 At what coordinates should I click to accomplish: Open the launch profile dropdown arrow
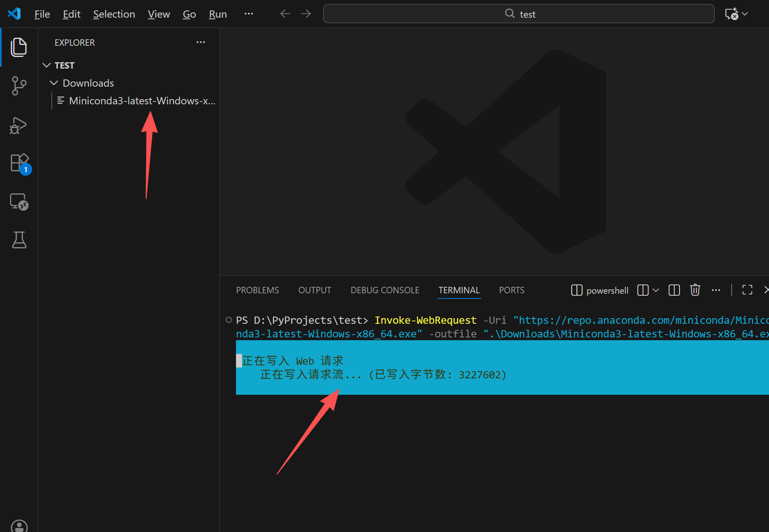tap(656, 290)
